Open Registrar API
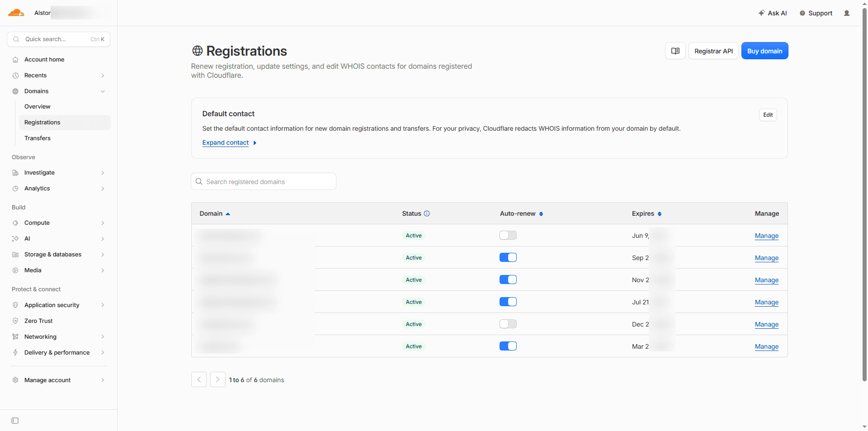The image size is (868, 431). [713, 51]
